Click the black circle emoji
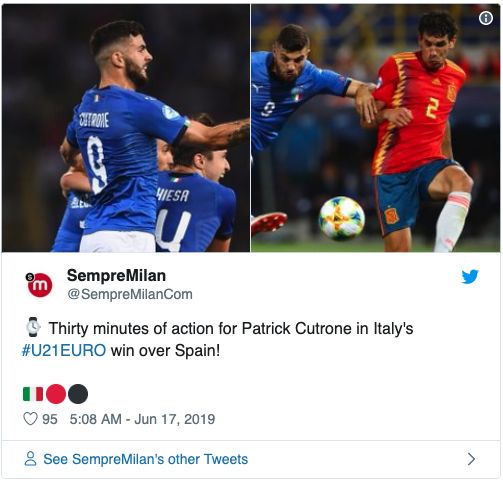This screenshot has width=503, height=485. tap(78, 394)
